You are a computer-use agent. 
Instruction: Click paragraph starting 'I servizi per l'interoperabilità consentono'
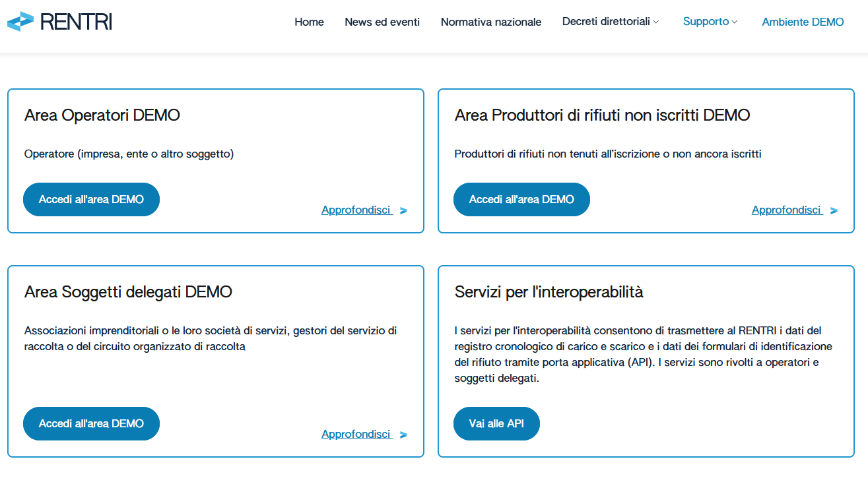point(644,355)
